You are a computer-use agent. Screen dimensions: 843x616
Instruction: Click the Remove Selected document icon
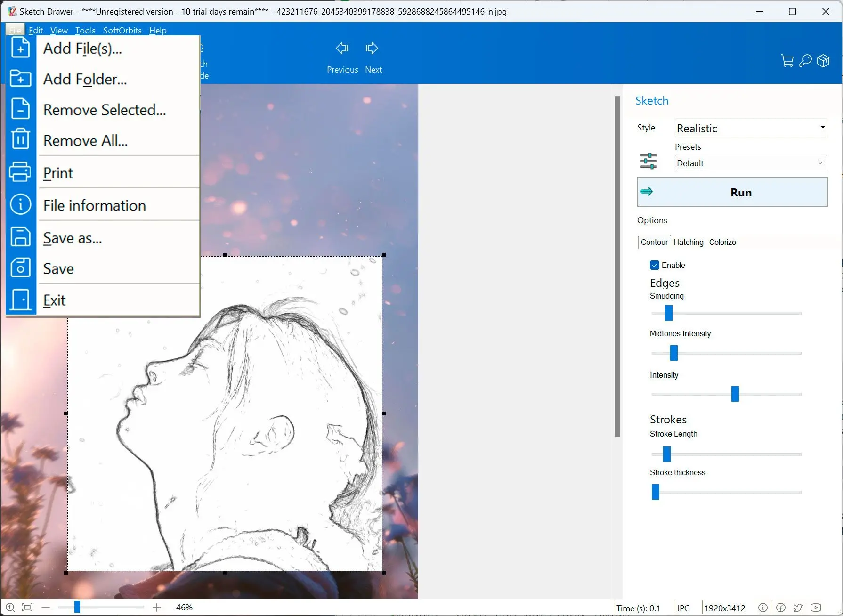pos(21,109)
